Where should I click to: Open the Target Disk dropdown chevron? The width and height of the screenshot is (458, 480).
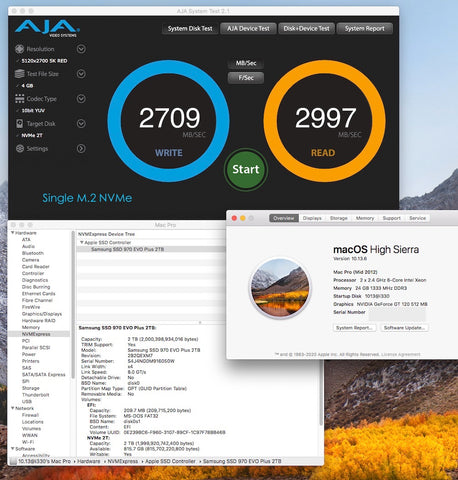coord(81,124)
